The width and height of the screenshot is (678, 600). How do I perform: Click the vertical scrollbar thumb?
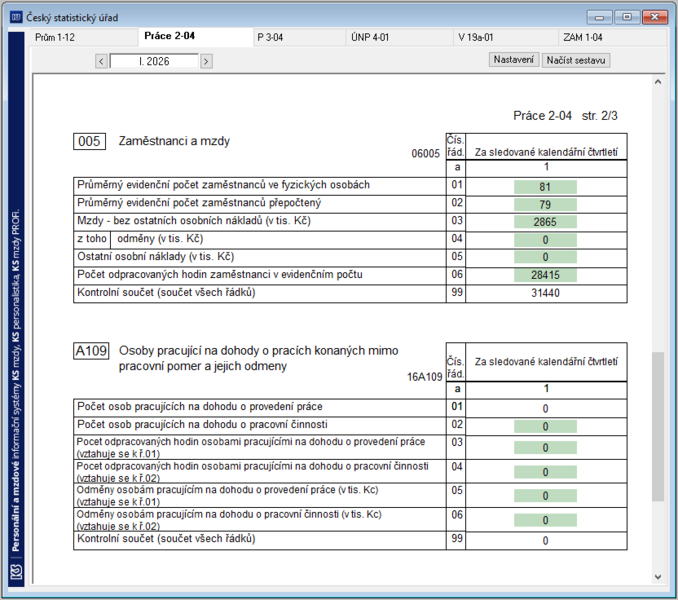pyautogui.click(x=658, y=427)
